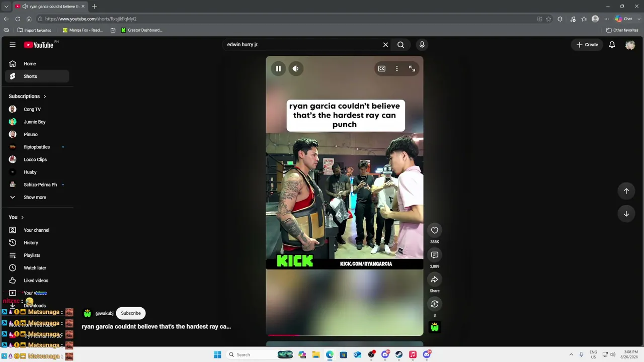
Task: Clear the search box with the X
Action: click(x=385, y=45)
